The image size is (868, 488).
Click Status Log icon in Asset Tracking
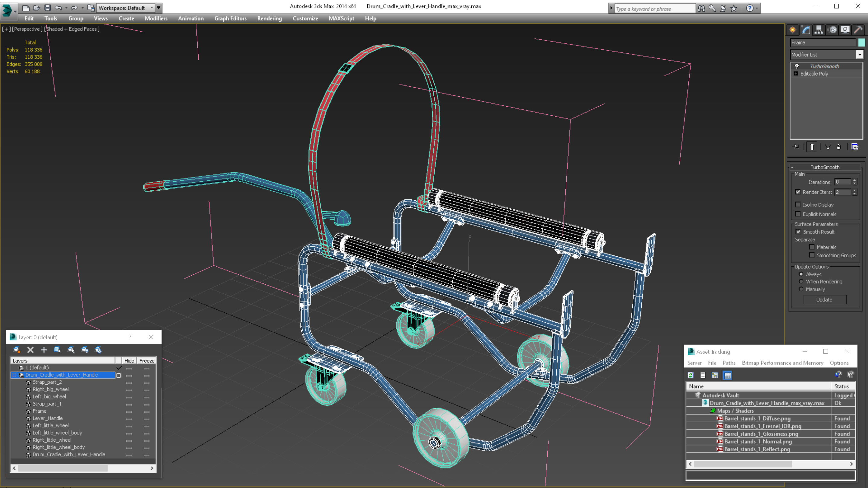703,375
